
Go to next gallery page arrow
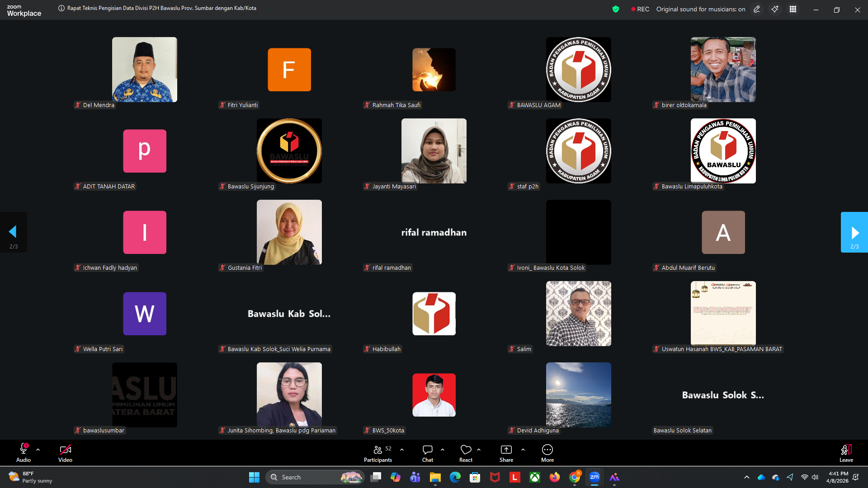tap(854, 232)
